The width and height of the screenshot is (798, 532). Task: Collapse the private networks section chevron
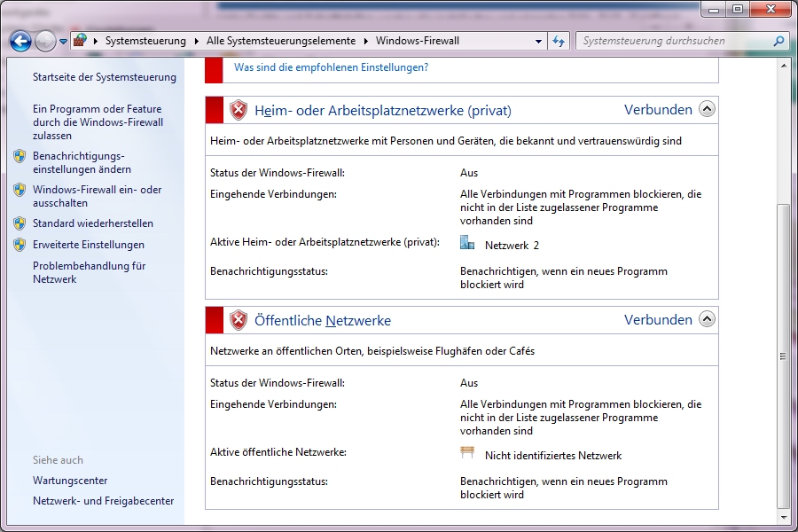[707, 109]
